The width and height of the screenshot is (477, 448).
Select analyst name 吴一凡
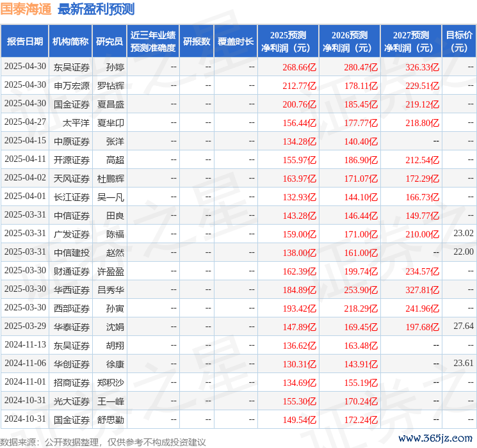coord(110,197)
